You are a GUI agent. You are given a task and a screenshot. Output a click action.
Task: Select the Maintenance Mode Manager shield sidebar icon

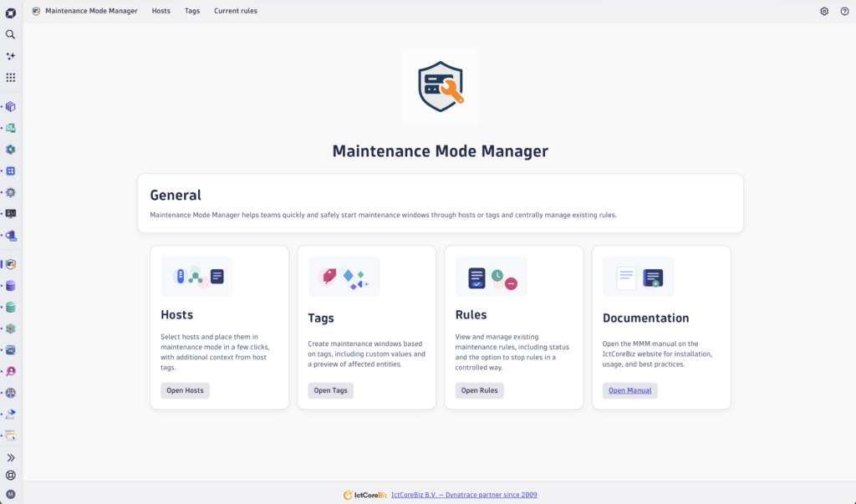[11, 264]
